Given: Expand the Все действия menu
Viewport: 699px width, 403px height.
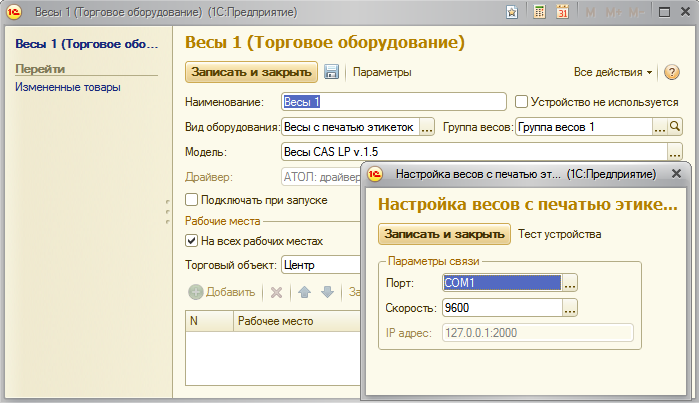Looking at the screenshot, I should pos(613,72).
